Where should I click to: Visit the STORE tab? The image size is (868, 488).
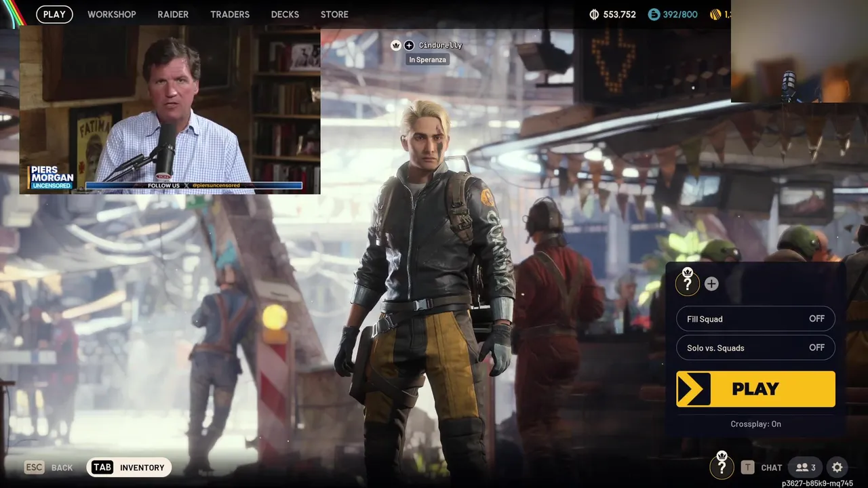pyautogui.click(x=334, y=14)
